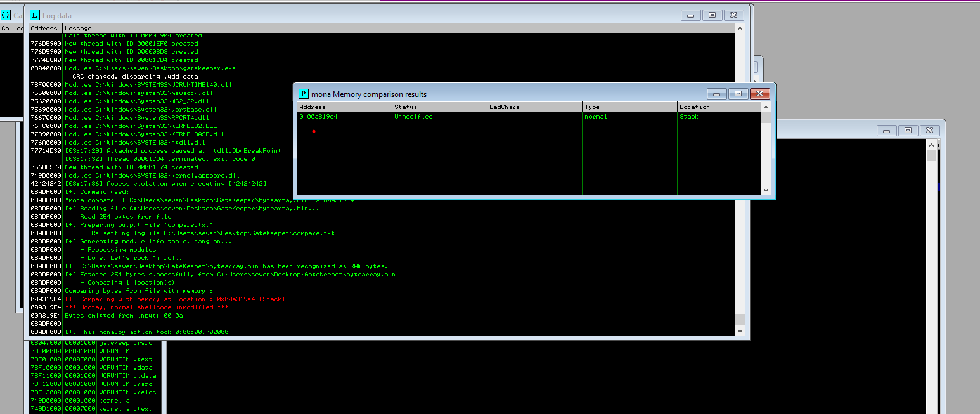Click the Type column header in mona results
This screenshot has width=980, height=414.
click(x=629, y=107)
